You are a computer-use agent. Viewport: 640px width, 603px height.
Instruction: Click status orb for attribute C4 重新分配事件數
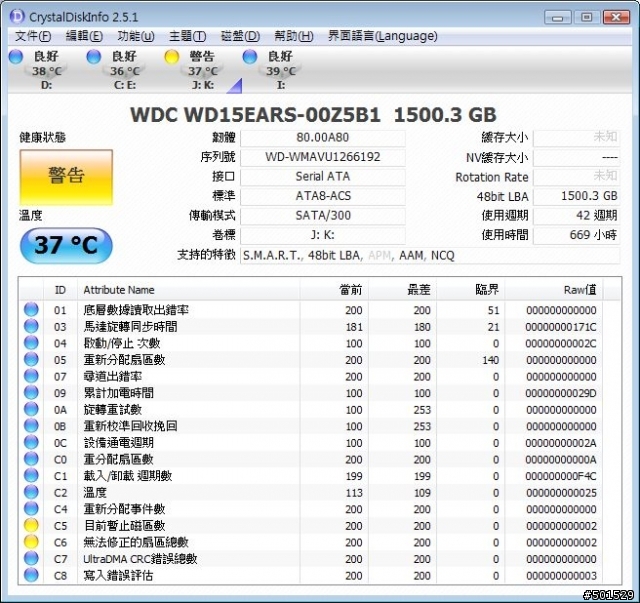pyautogui.click(x=31, y=509)
